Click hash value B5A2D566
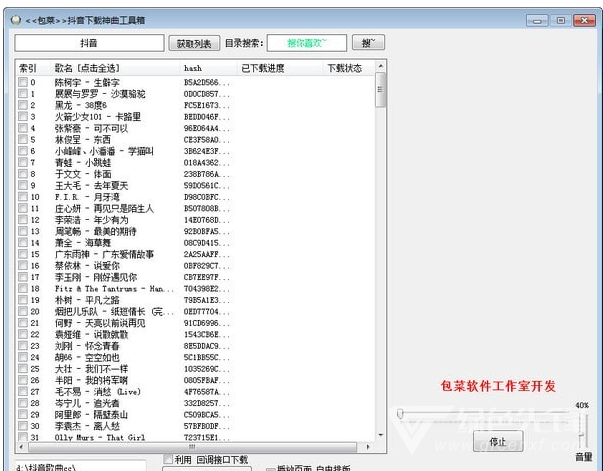This screenshot has width=603, height=471. pyautogui.click(x=207, y=82)
